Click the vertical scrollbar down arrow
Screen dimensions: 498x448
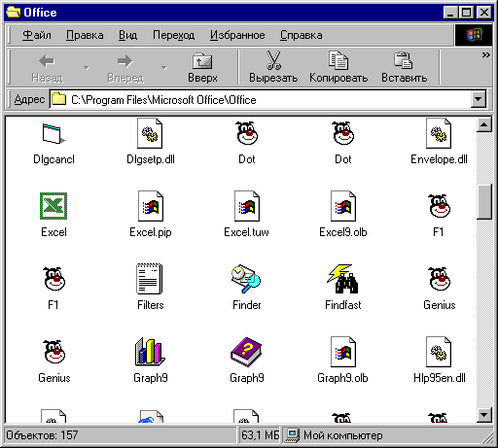484,415
